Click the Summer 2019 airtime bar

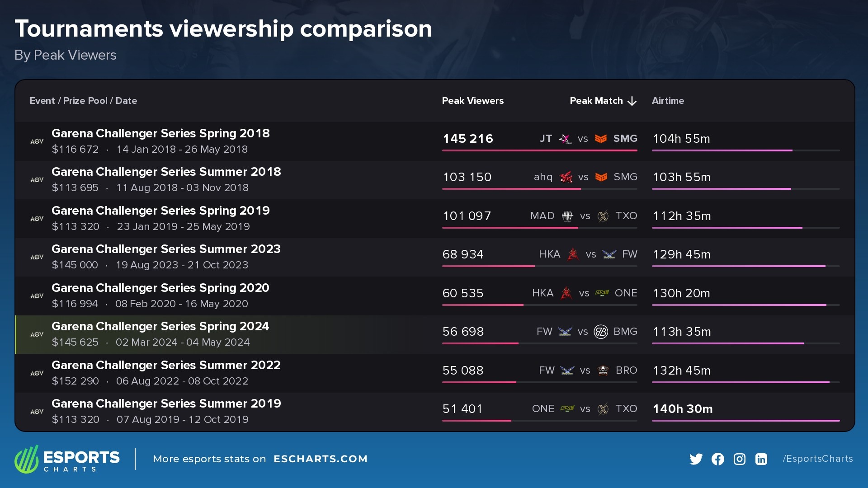pyautogui.click(x=745, y=421)
